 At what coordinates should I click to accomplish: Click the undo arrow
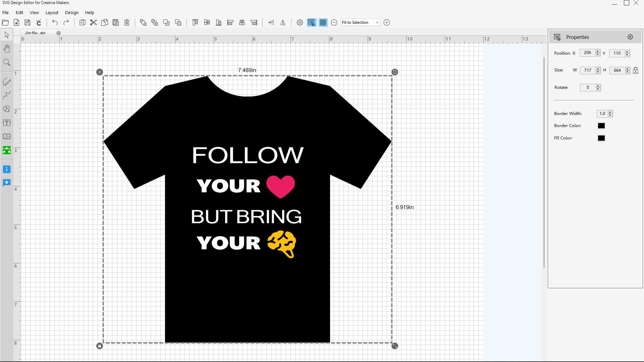point(55,22)
